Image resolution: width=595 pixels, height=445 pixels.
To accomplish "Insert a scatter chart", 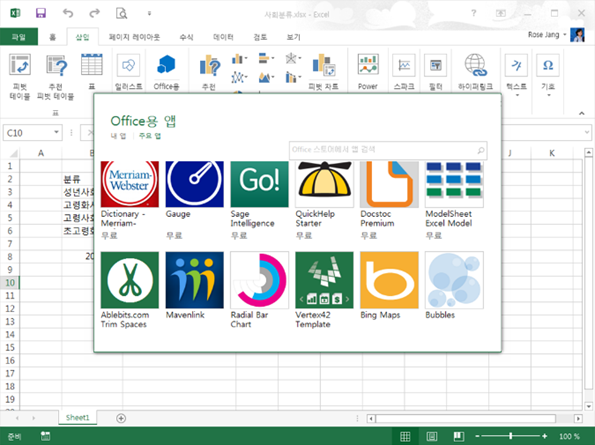I will (239, 78).
